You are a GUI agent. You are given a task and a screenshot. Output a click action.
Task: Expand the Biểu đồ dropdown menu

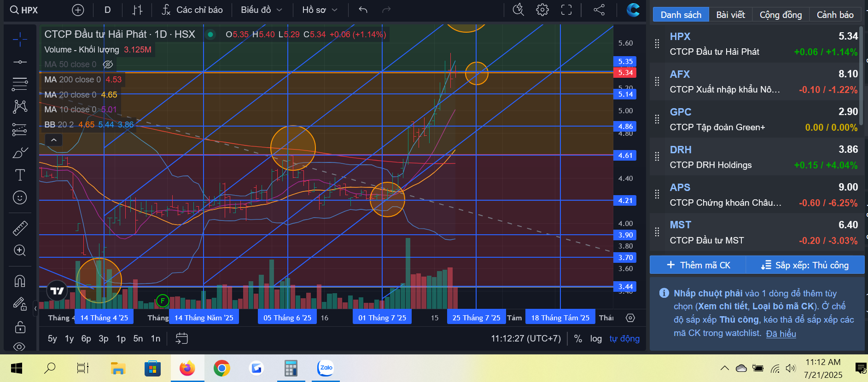[x=262, y=10]
